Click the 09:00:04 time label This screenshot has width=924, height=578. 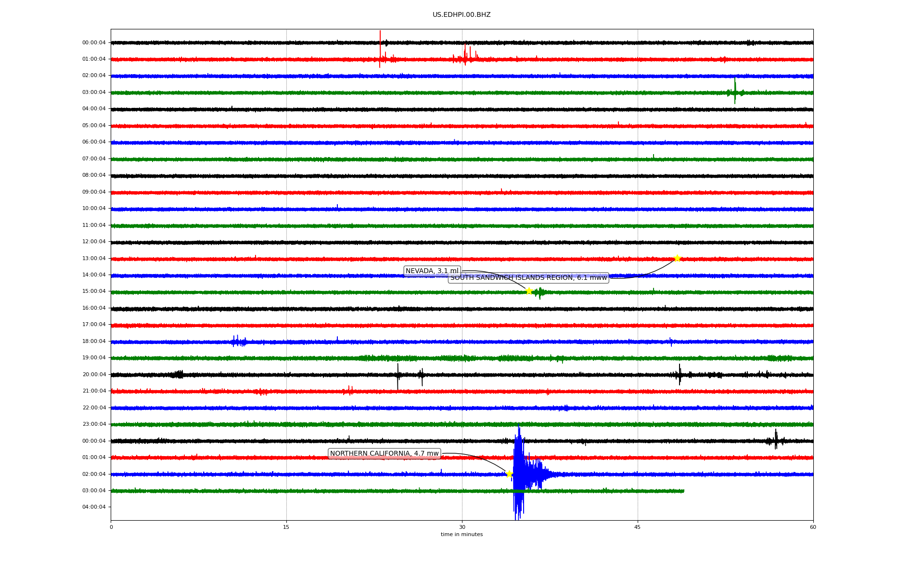[x=94, y=192]
